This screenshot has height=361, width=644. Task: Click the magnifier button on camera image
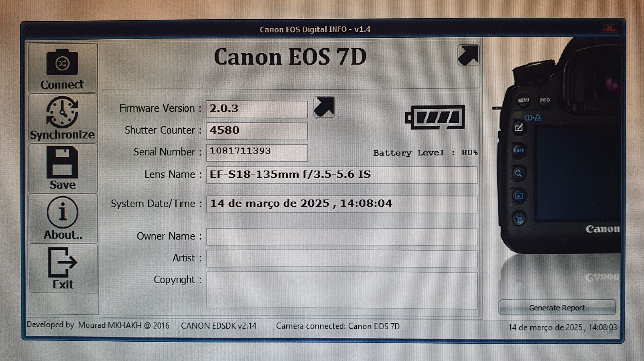(518, 173)
